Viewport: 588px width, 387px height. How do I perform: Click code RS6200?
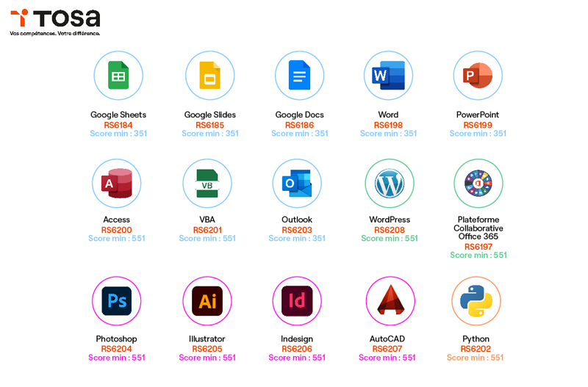117,230
